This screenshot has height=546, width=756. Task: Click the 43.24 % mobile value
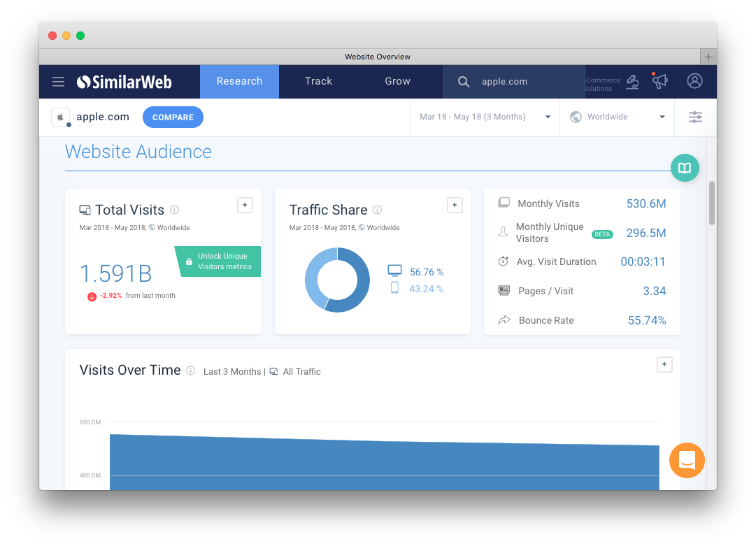[x=426, y=289]
